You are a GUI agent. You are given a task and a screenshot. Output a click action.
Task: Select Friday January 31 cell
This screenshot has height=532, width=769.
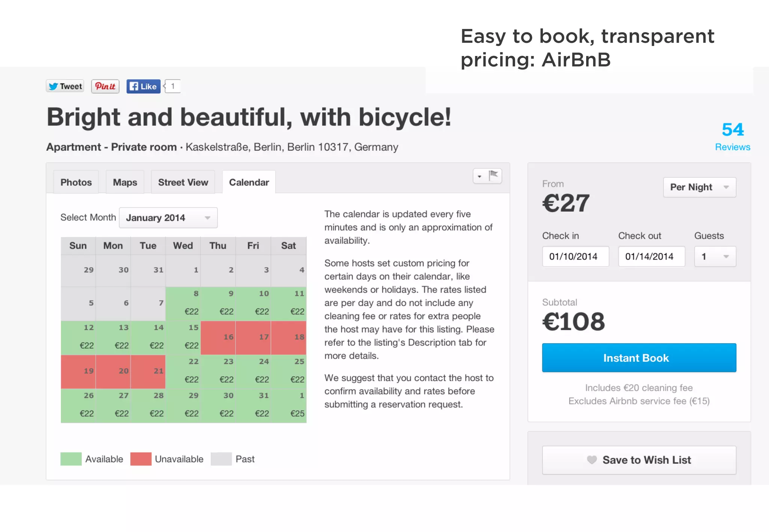point(253,406)
